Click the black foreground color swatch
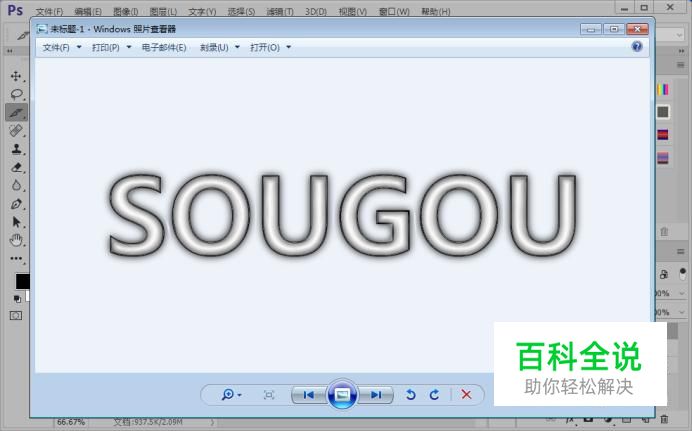692x431 pixels. pyautogui.click(x=23, y=281)
